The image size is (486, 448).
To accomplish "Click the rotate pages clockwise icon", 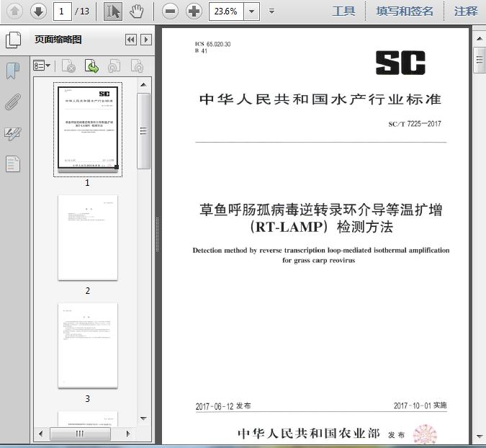I will [x=137, y=66].
